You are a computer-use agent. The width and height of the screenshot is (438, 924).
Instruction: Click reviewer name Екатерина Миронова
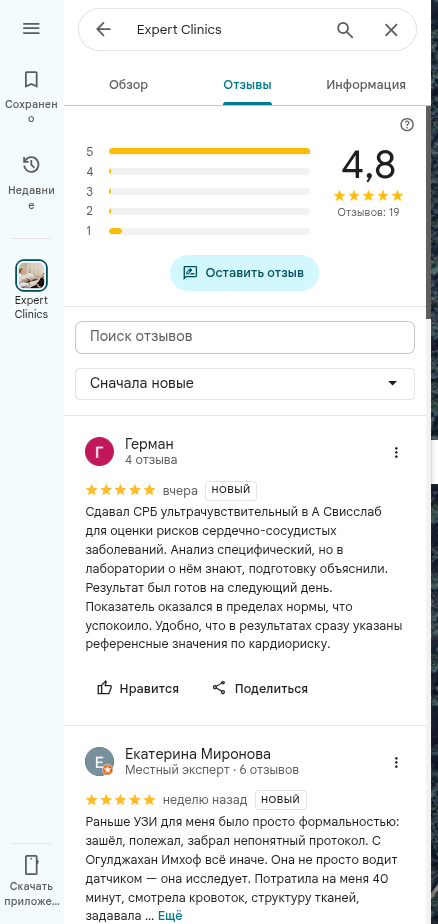point(198,754)
